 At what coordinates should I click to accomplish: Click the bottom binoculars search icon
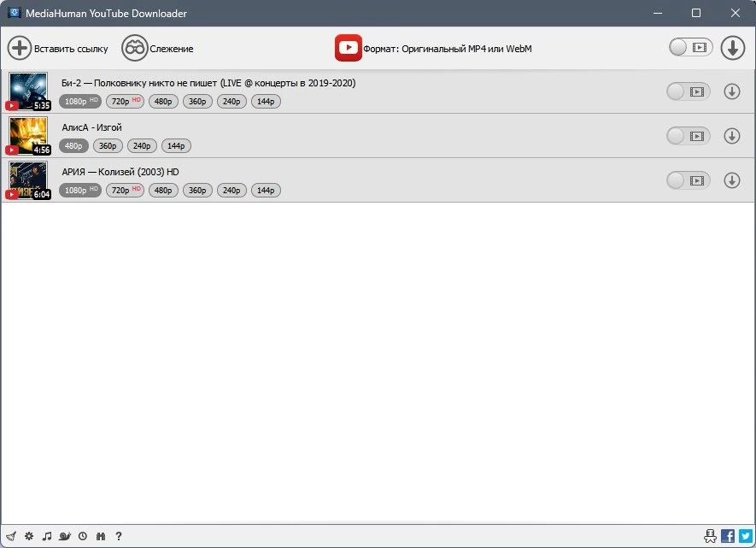tap(100, 536)
